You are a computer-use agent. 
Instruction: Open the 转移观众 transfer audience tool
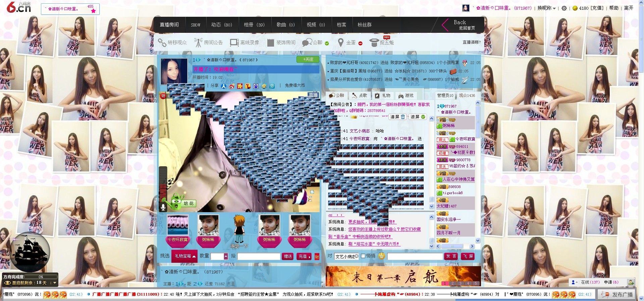172,43
